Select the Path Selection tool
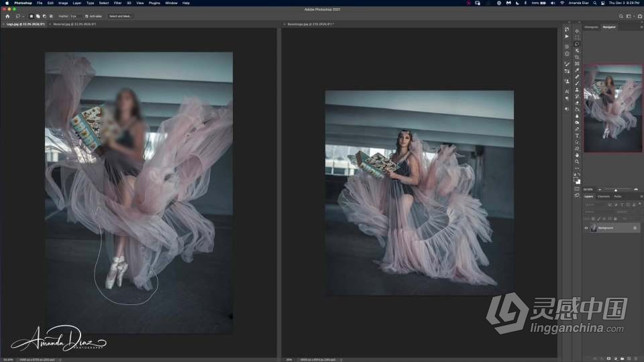 577,142
